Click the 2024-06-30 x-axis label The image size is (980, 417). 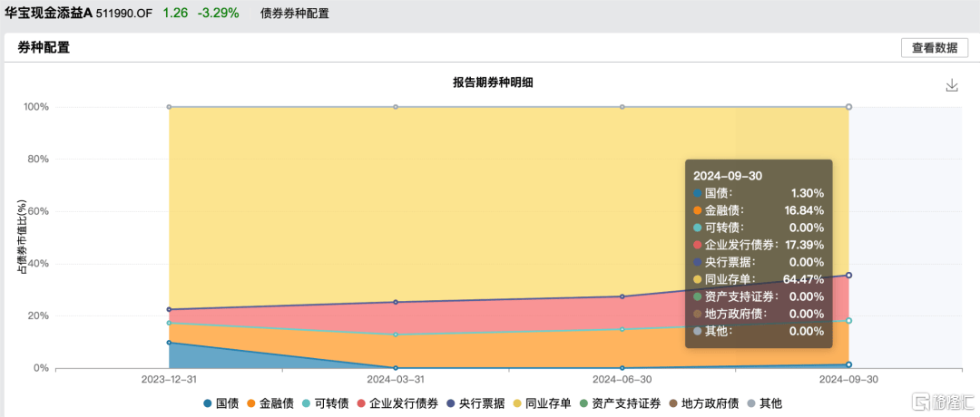click(622, 381)
